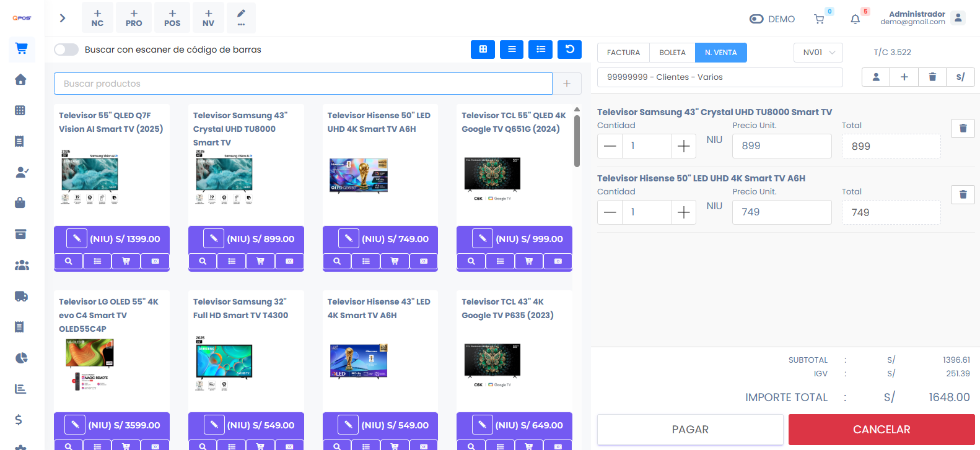Select the N. VENTA tab
Screen dimensions: 980x450
pyautogui.click(x=721, y=53)
